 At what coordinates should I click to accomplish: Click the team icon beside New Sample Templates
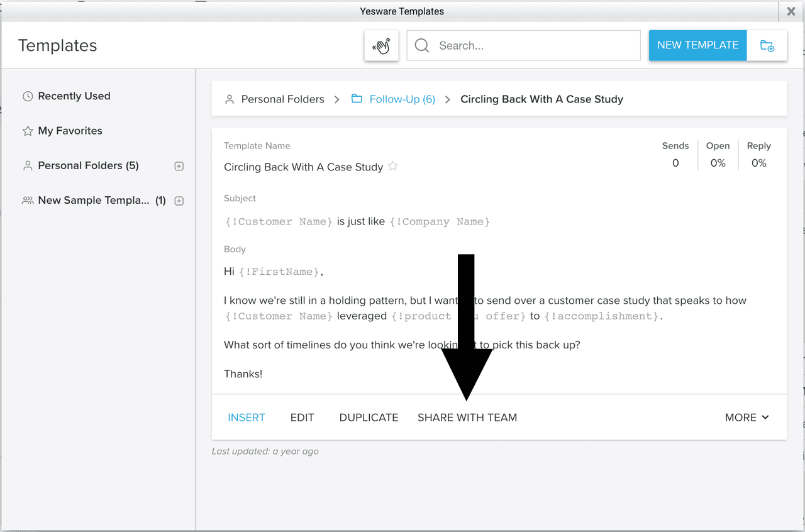point(28,201)
